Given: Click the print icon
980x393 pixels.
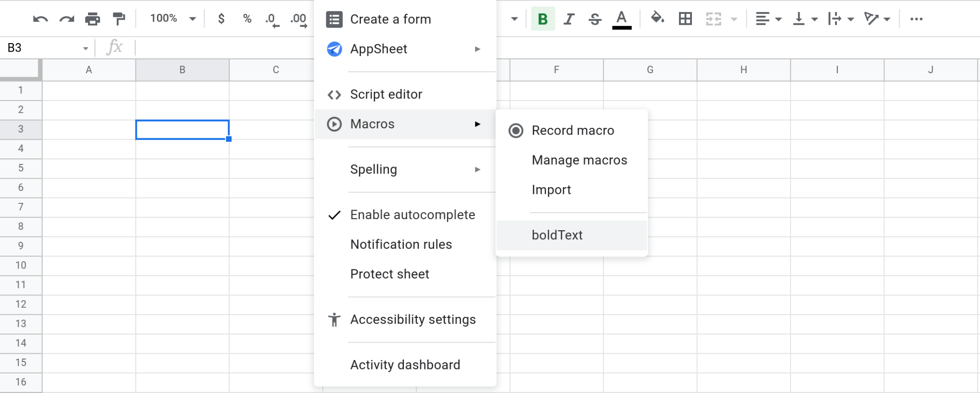Looking at the screenshot, I should click(92, 19).
